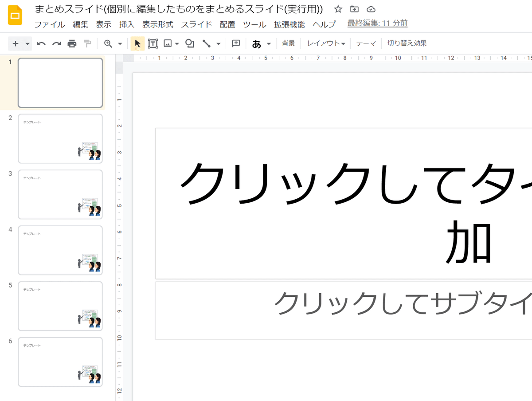Open the ヘルプ menu
The height and width of the screenshot is (401, 532).
(324, 24)
